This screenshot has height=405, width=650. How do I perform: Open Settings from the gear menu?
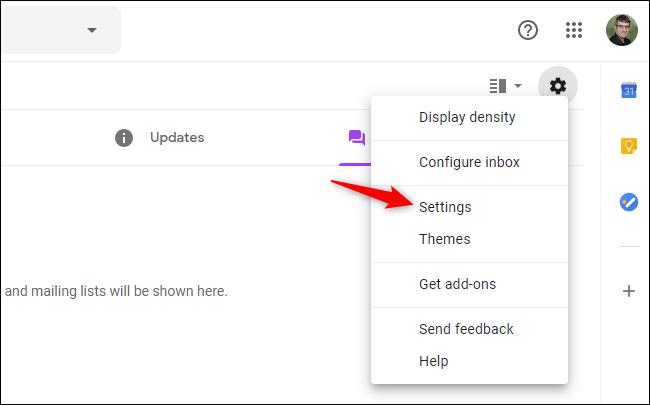click(445, 207)
